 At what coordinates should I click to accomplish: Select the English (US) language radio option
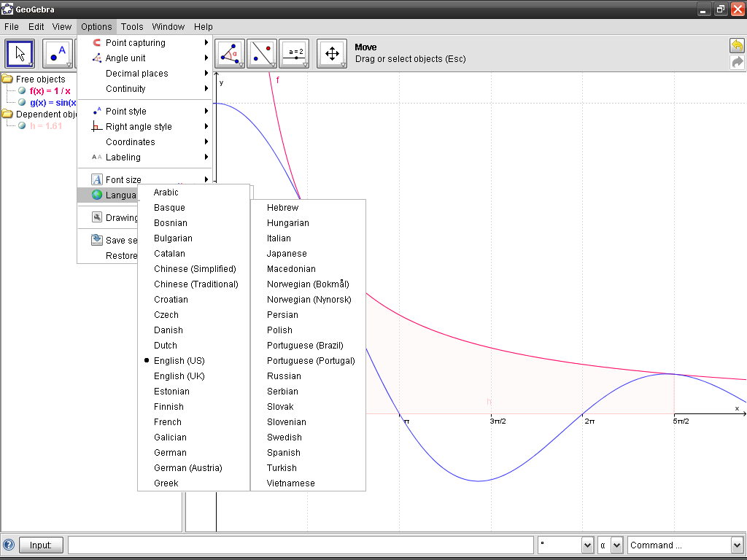click(179, 360)
